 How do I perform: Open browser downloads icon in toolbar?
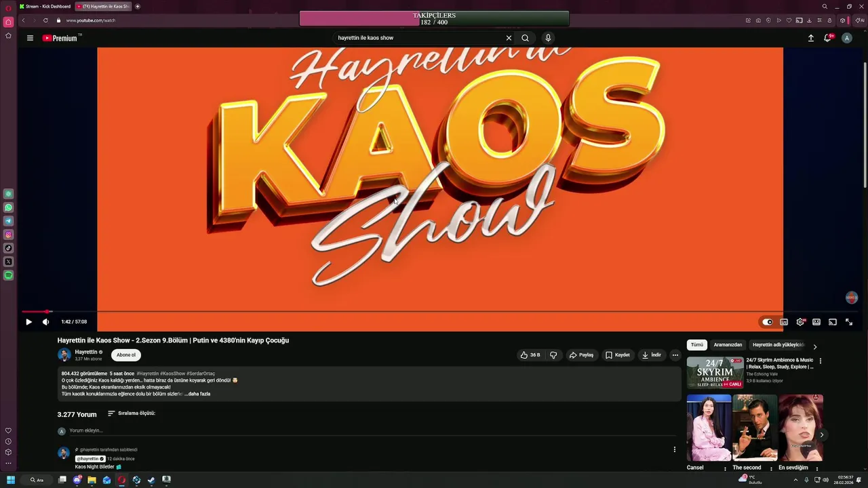pos(809,20)
